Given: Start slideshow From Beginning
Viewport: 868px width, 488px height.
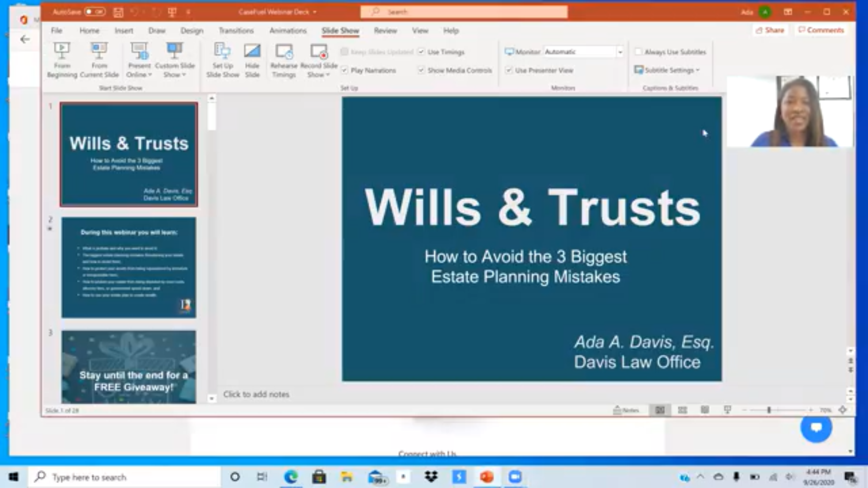Looking at the screenshot, I should (62, 60).
